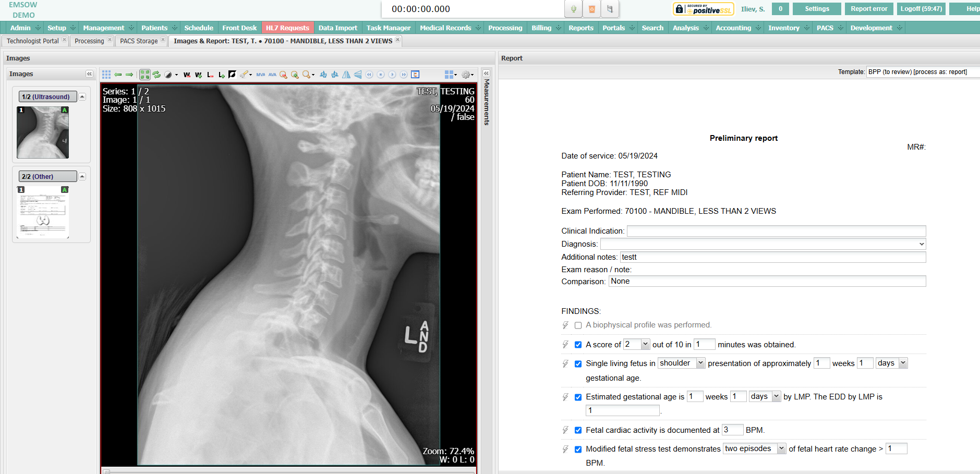Switch to the PACS Storage tab
980x474 pixels.
[139, 41]
